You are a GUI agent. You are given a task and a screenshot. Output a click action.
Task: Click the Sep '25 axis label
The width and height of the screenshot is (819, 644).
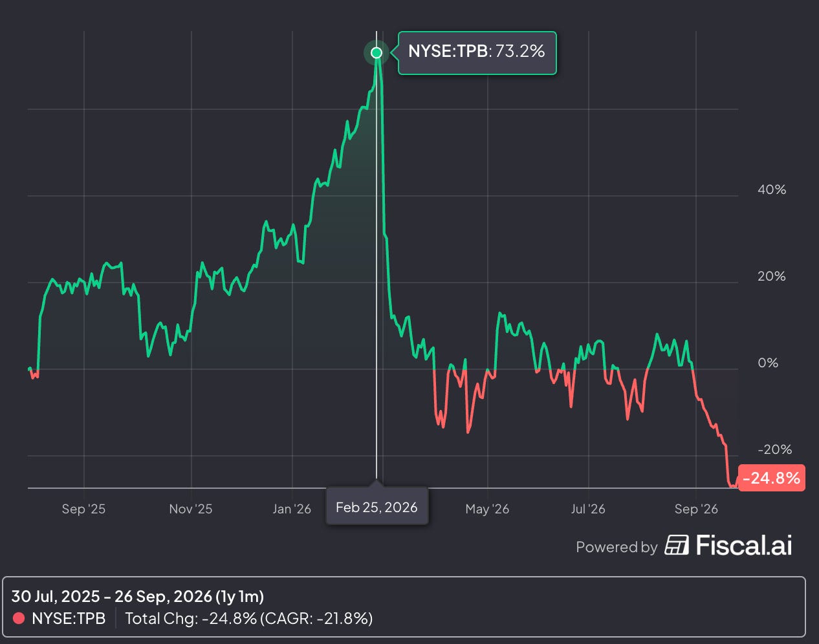83,509
